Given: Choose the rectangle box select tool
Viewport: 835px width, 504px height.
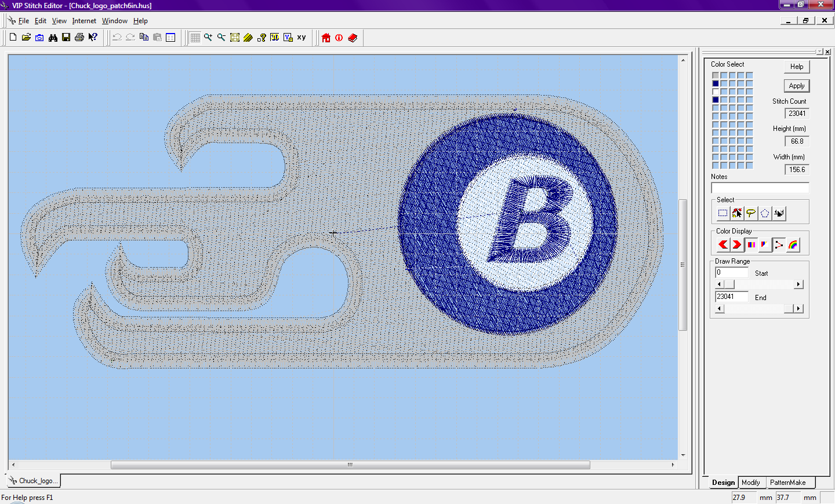Looking at the screenshot, I should (x=723, y=213).
